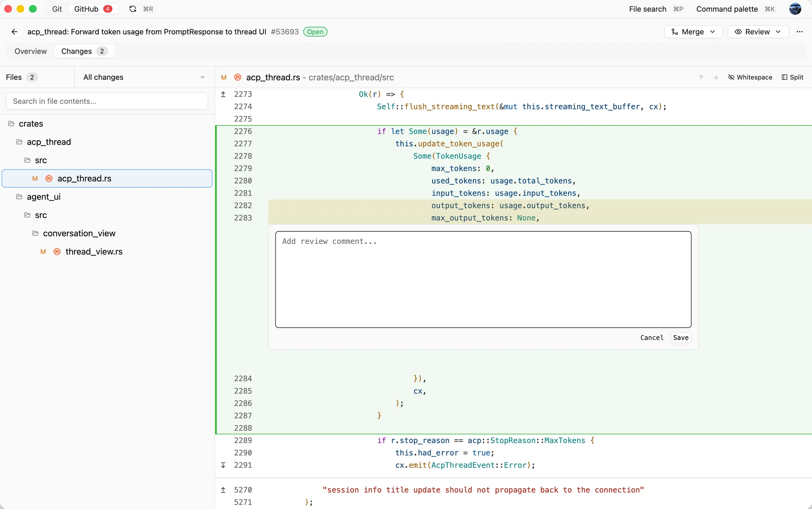Click the Open status badge

point(315,31)
